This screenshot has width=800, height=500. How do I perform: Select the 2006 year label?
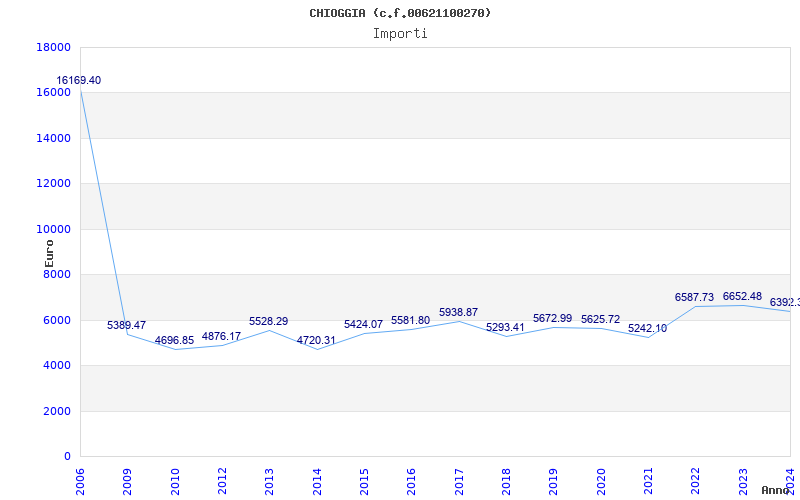[x=80, y=481]
